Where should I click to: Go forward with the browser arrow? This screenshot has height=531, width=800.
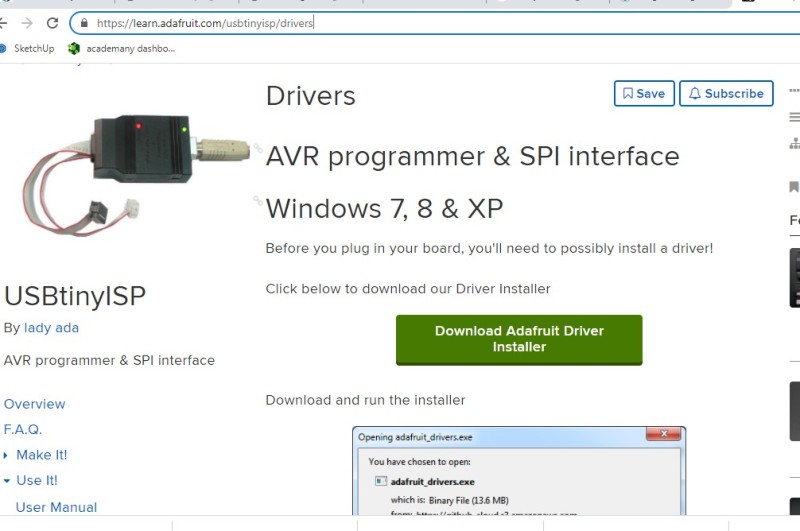27,23
